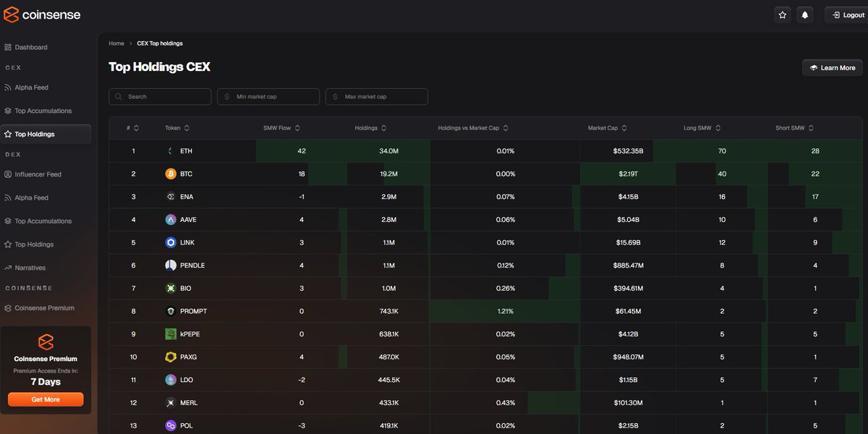The image size is (868, 434).
Task: Click the ENA SMW Flow value -1
Action: [x=302, y=197]
